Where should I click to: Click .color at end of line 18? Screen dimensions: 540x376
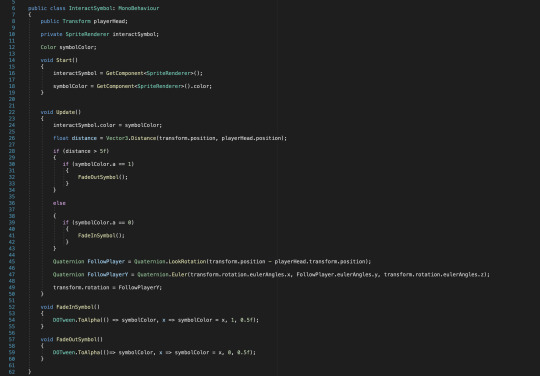click(x=201, y=86)
